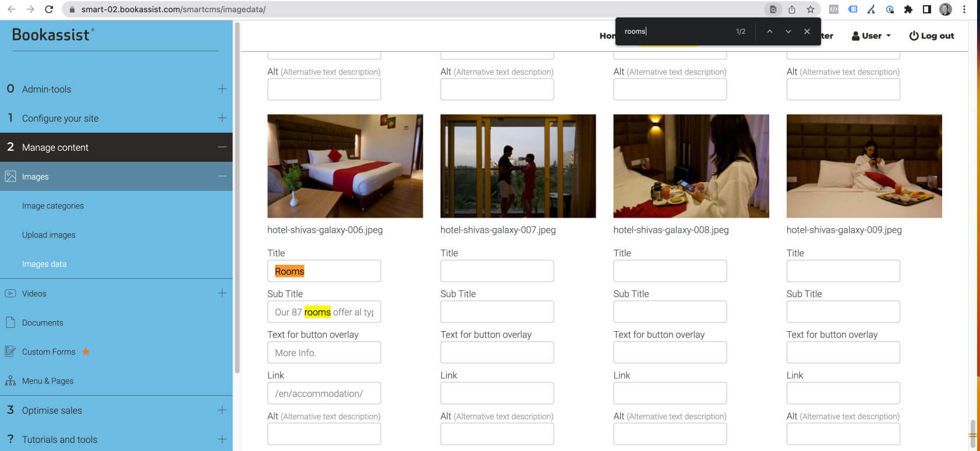Click the Link field containing /en/accommodation/
Image resolution: width=980 pixels, height=451 pixels.
(x=324, y=393)
